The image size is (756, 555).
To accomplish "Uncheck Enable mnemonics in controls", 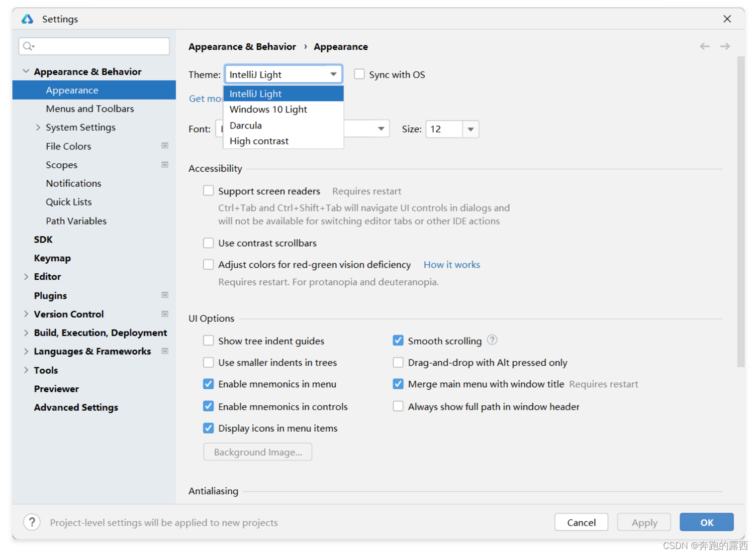I will click(x=208, y=406).
